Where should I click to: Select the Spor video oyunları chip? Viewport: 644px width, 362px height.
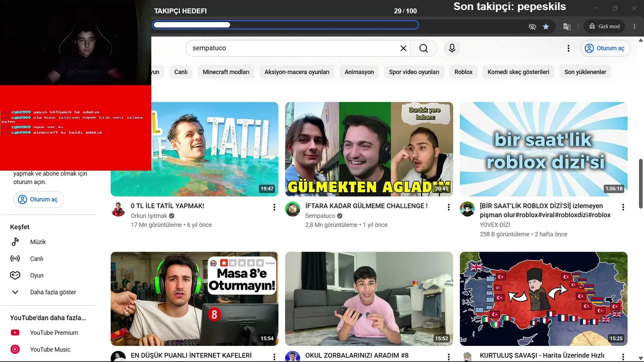pos(414,72)
